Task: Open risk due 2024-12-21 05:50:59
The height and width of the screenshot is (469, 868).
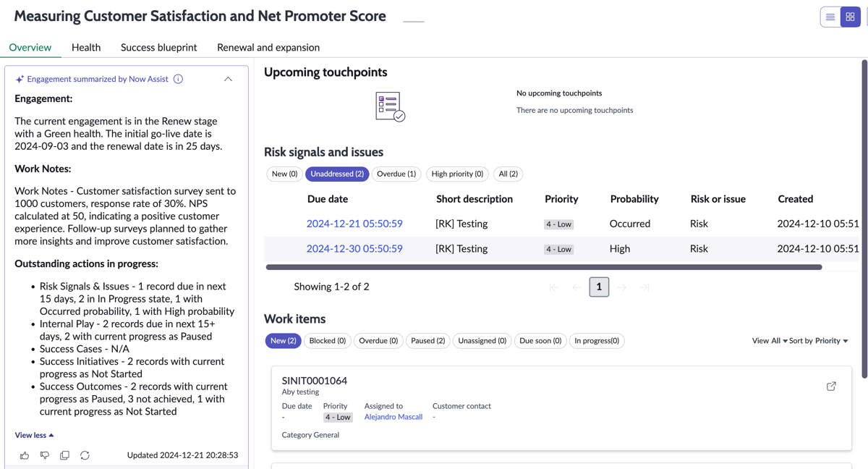Action: [x=354, y=224]
